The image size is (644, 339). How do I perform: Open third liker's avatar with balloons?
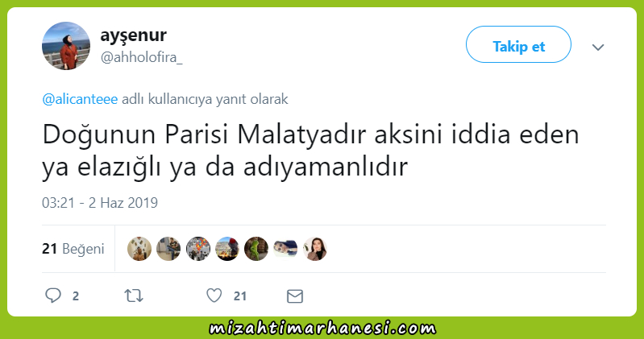(198, 249)
